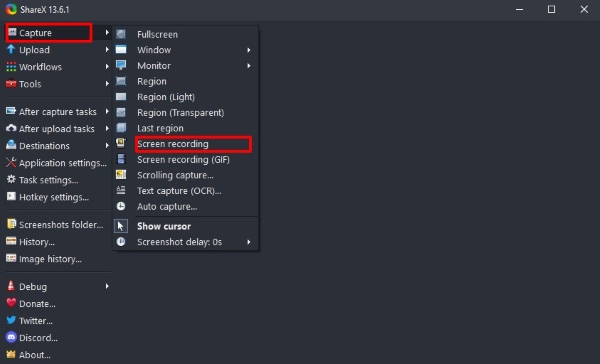Click the Region capture icon
This screenshot has width=600, height=364.
[x=121, y=81]
